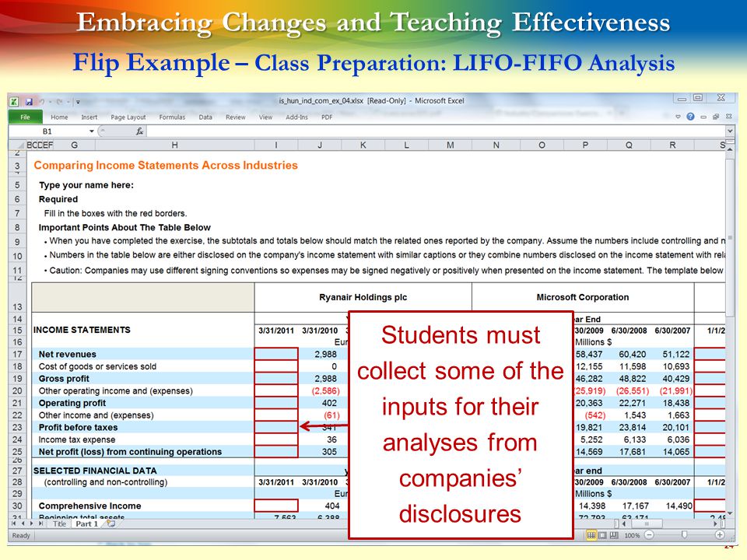This screenshot has width=747, height=560.
Task: Click the Redo arrow in Quick Access Toolbar
Action: click(59, 101)
